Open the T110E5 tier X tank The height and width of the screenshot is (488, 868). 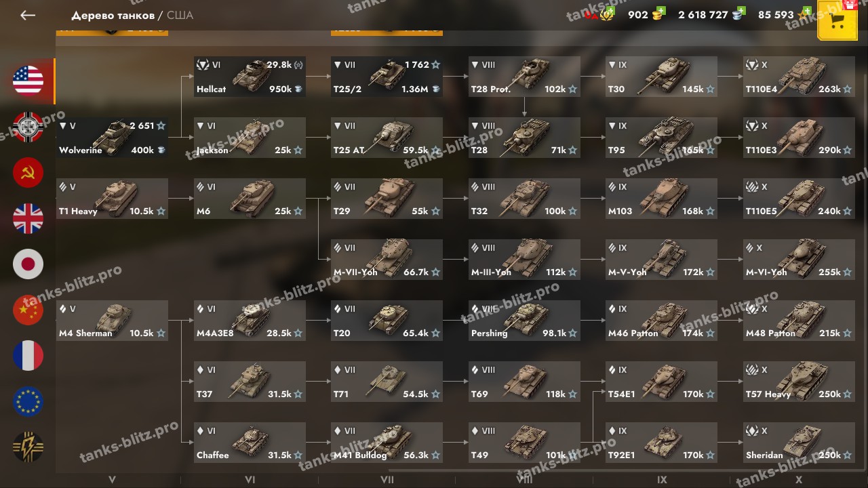click(x=799, y=199)
